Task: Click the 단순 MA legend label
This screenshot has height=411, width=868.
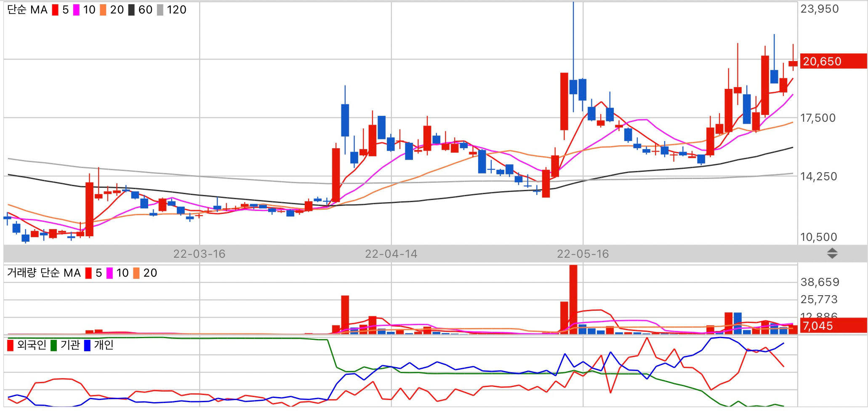Action: pos(27,10)
